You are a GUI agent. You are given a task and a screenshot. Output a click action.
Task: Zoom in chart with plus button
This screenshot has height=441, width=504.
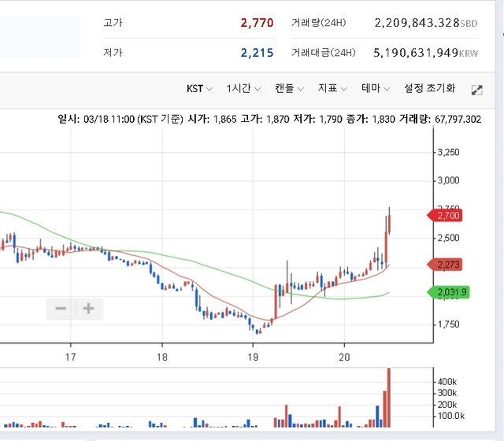[89, 309]
